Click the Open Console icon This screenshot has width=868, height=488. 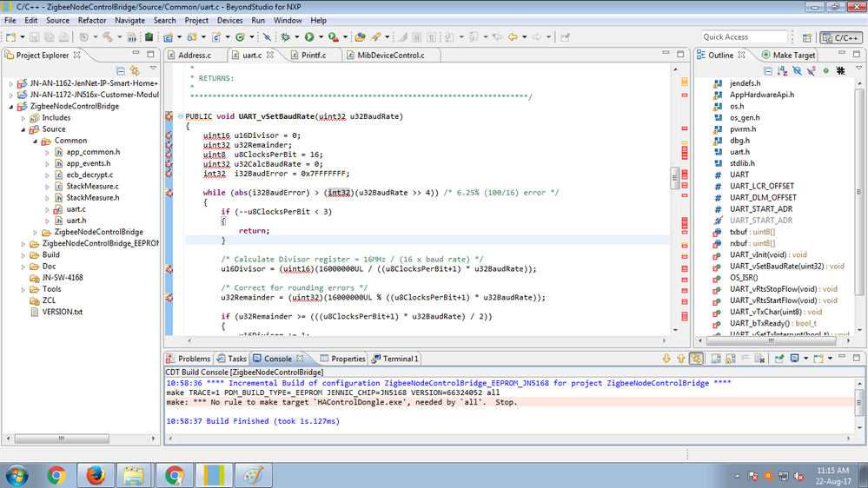pos(818,359)
